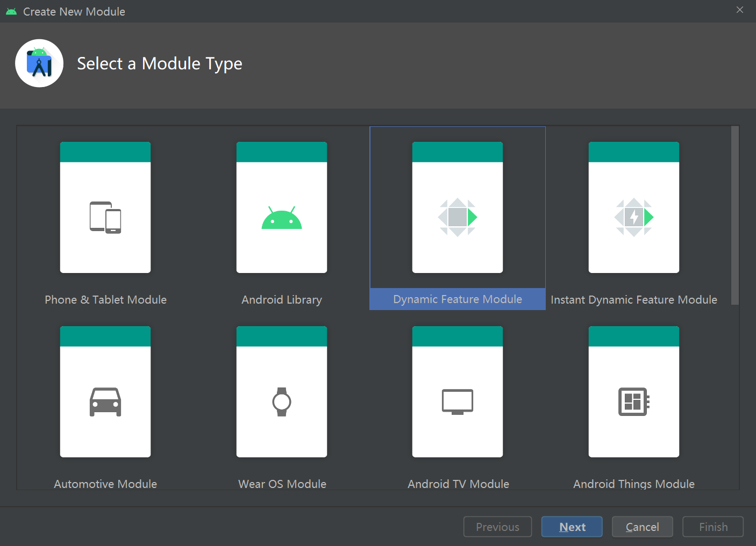Click the Android Studio logo in header
Viewport: 756px width, 546px height.
pyautogui.click(x=39, y=63)
